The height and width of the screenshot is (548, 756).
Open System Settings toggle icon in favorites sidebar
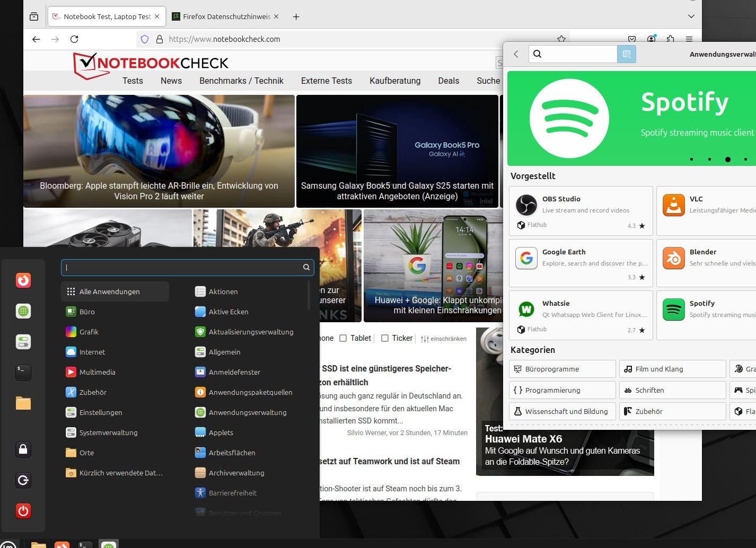coord(23,342)
